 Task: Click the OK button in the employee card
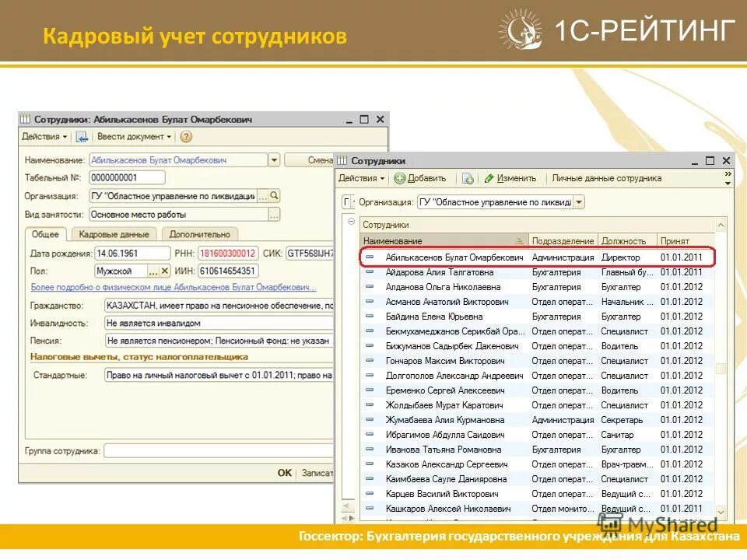tap(285, 473)
